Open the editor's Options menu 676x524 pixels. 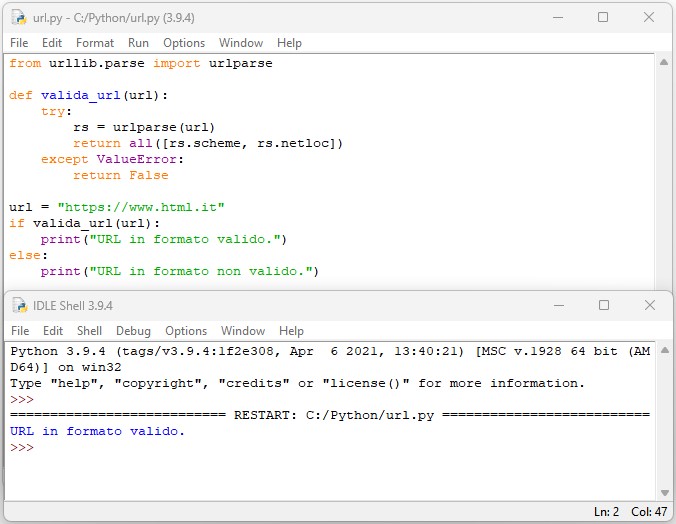point(184,43)
